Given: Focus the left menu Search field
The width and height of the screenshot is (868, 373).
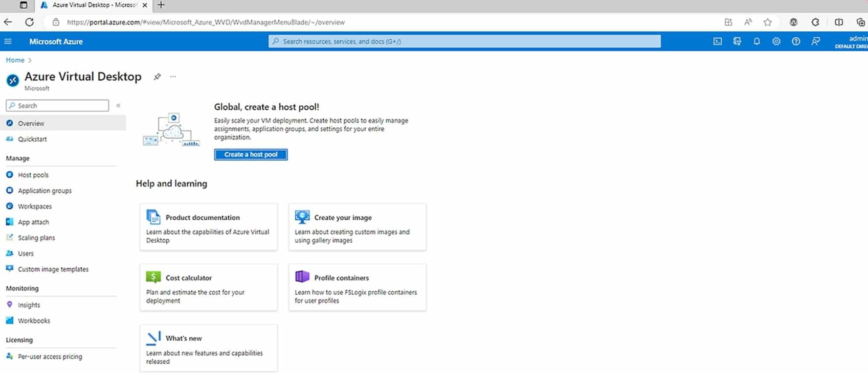Looking at the screenshot, I should coord(57,105).
